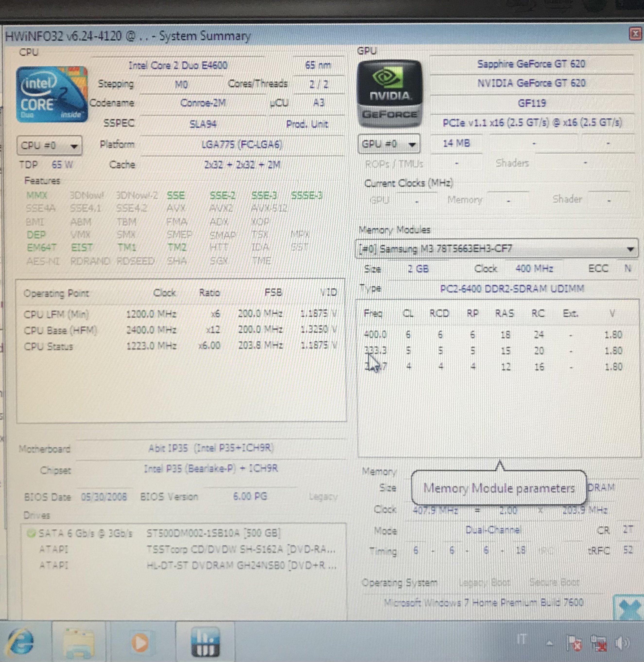Select the ST500DM002 hard drive entry
The height and width of the screenshot is (662, 644).
(213, 533)
